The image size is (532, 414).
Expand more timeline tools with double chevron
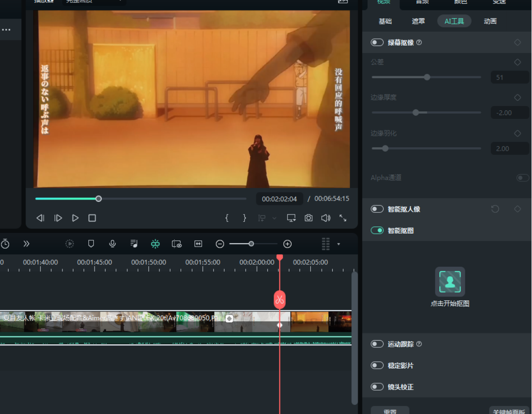[x=26, y=244]
